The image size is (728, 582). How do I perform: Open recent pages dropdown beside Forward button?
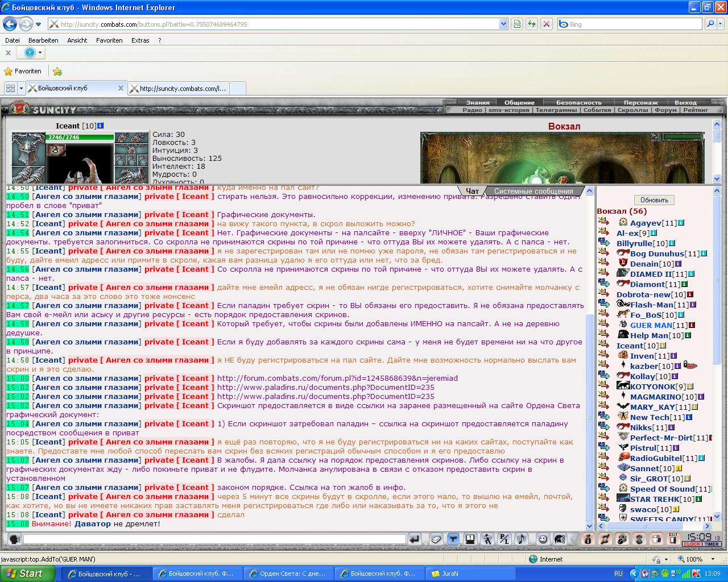coord(38,24)
